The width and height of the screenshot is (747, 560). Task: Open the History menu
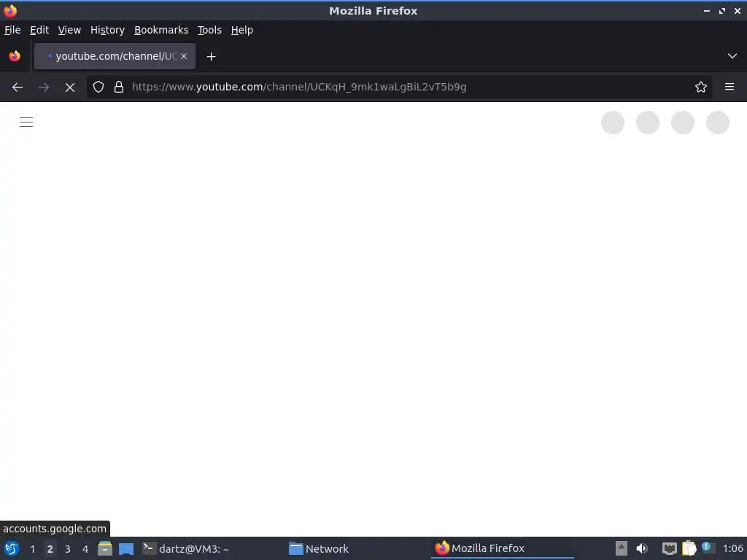(x=108, y=30)
